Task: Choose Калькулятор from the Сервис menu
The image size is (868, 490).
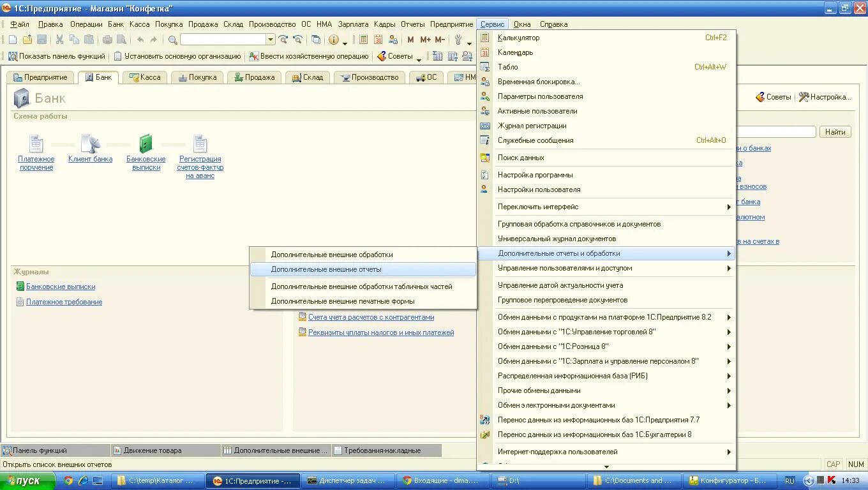Action: [x=606, y=38]
